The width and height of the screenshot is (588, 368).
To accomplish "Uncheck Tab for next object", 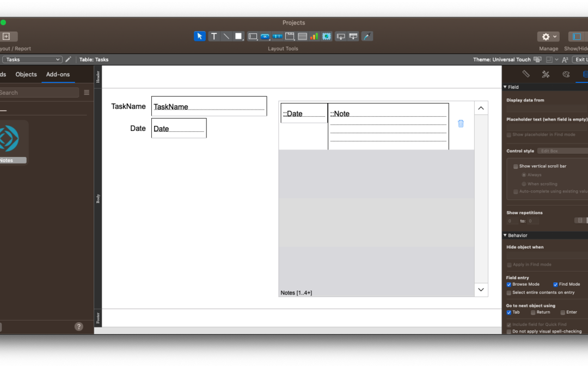I will (509, 312).
